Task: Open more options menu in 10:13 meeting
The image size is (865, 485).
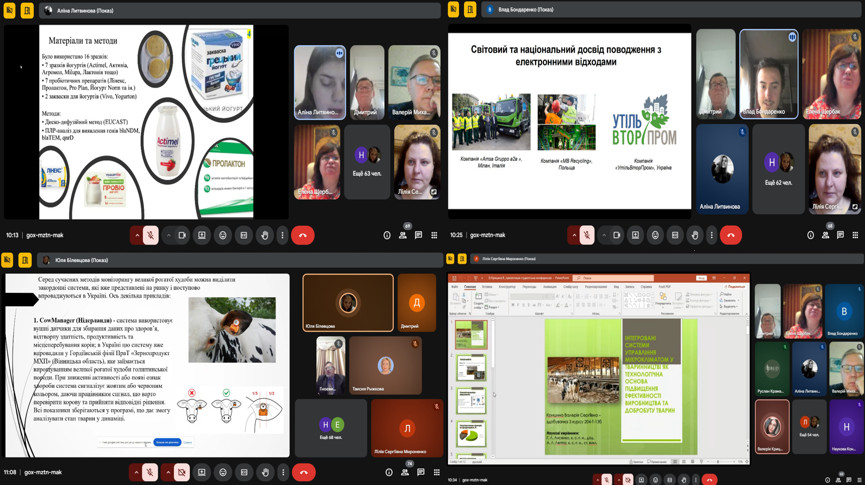Action: 282,236
